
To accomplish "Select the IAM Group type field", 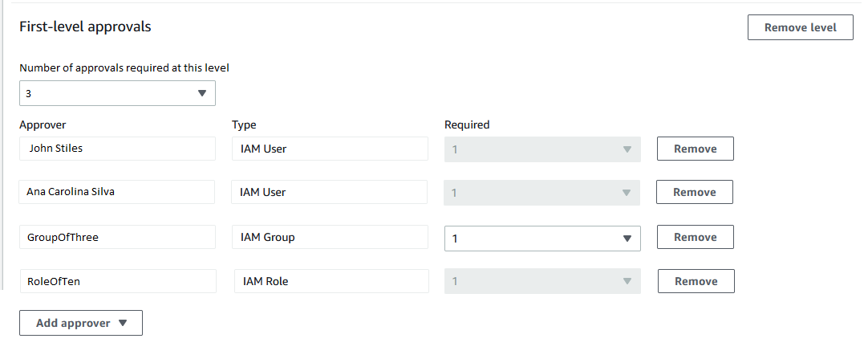I will [x=329, y=238].
